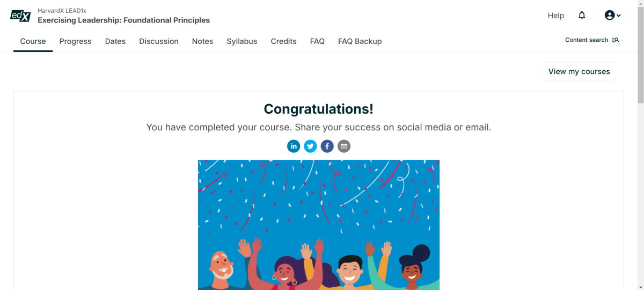Image resolution: width=644 pixels, height=290 pixels.
Task: Switch to the Progress tab
Action: tap(75, 41)
